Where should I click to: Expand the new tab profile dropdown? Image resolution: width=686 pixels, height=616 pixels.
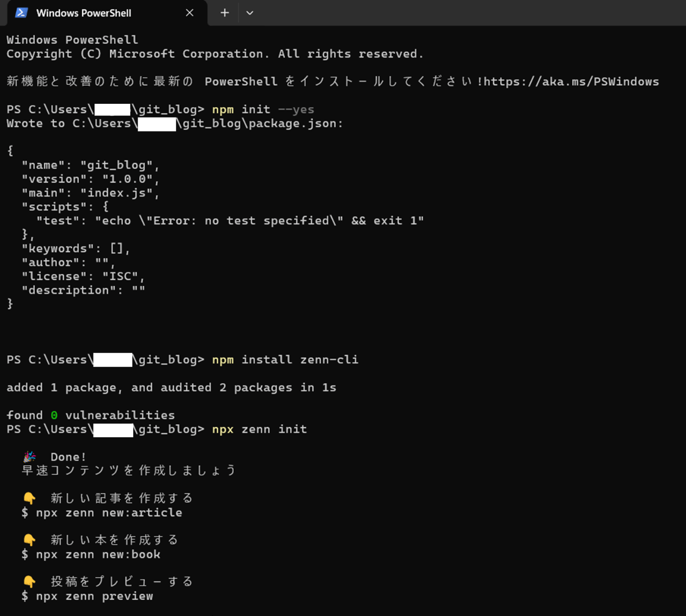[250, 13]
